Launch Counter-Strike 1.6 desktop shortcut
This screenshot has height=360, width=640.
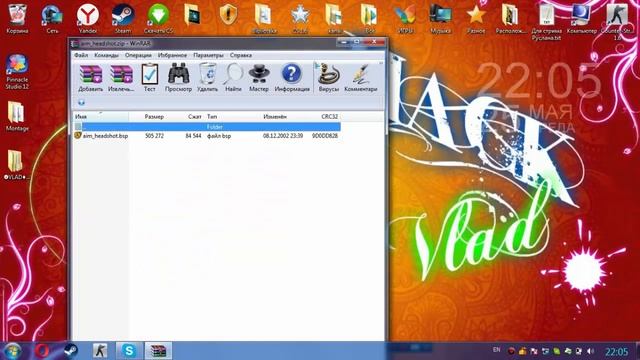617,21
